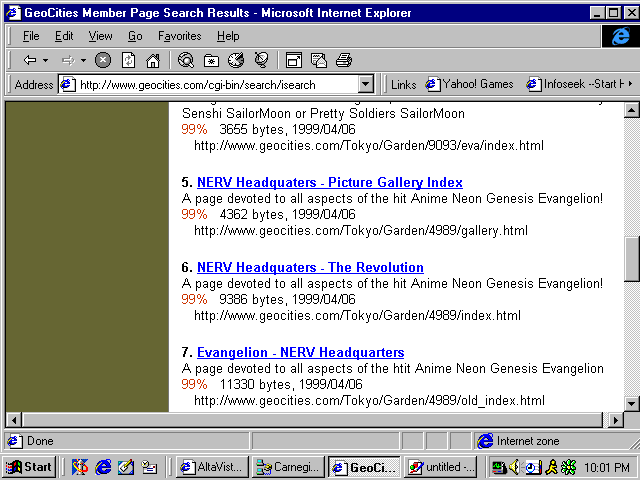Open the Search pane icon

pos(186,60)
